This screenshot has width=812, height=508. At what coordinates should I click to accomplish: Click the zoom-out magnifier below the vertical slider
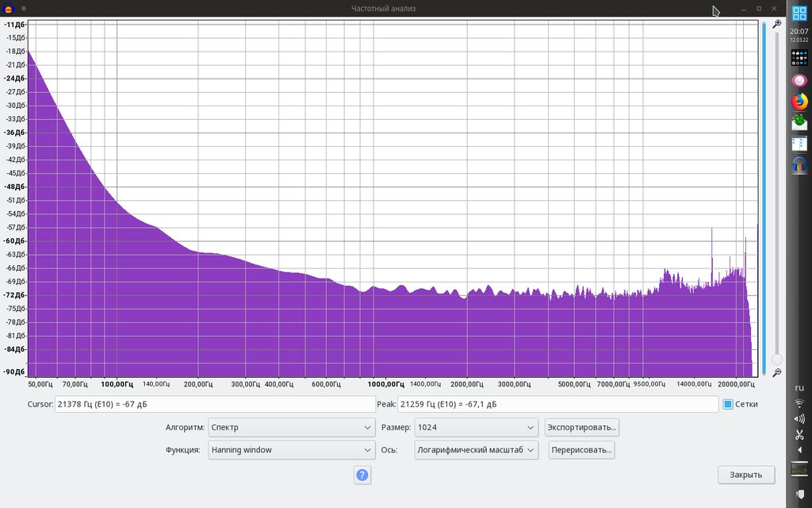776,373
